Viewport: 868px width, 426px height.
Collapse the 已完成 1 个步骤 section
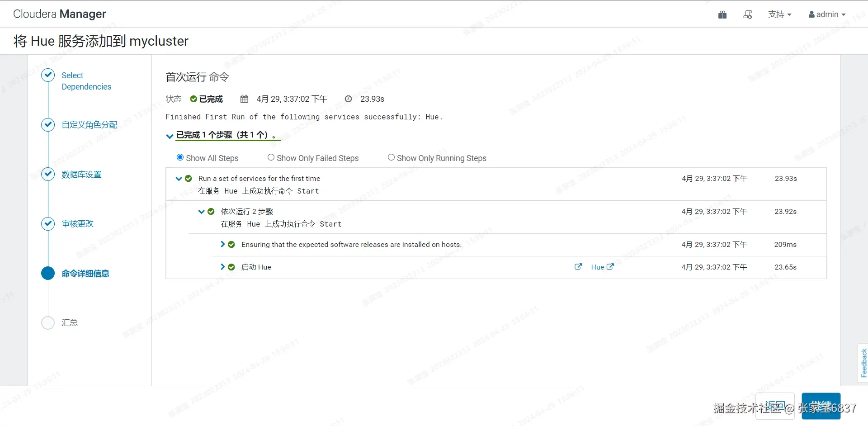[170, 136]
